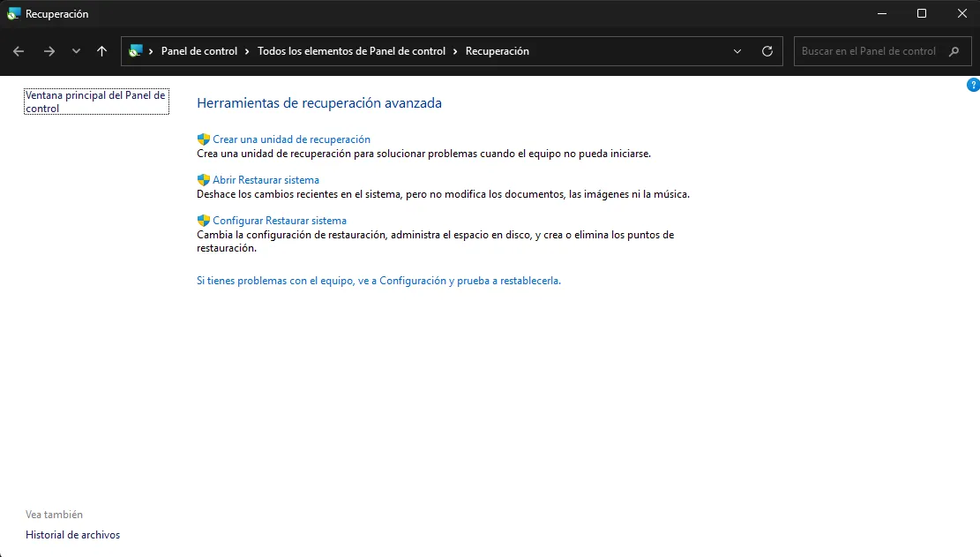Open address bar history dropdown
The height and width of the screenshot is (557, 980).
tap(737, 51)
